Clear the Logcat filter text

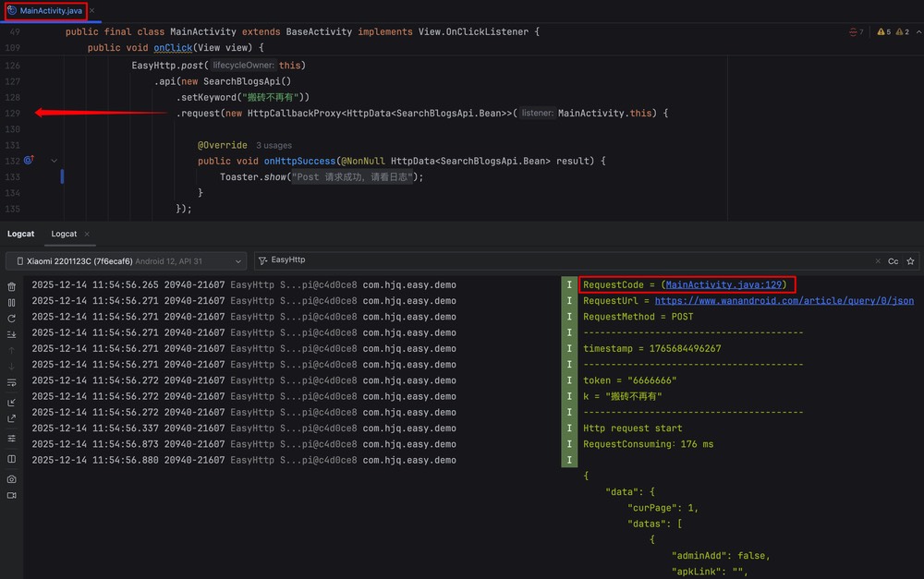coord(878,261)
